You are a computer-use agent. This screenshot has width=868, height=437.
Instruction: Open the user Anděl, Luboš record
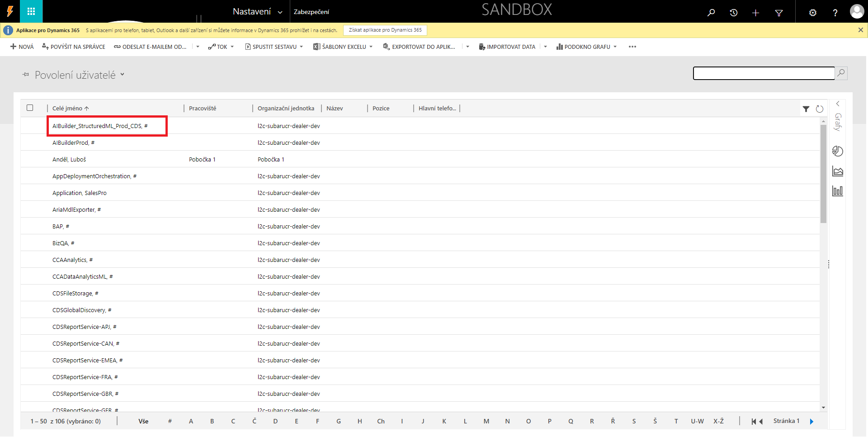click(69, 160)
